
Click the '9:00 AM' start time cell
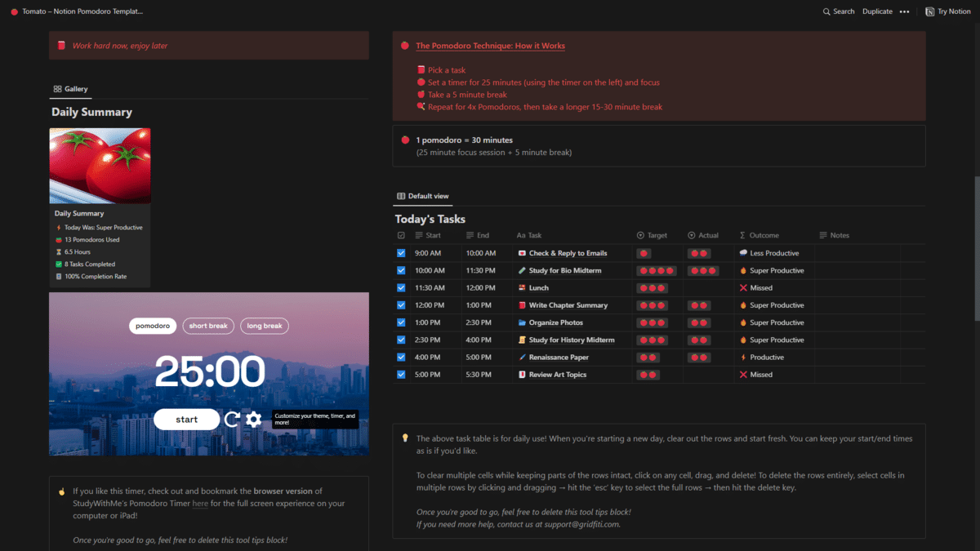435,253
